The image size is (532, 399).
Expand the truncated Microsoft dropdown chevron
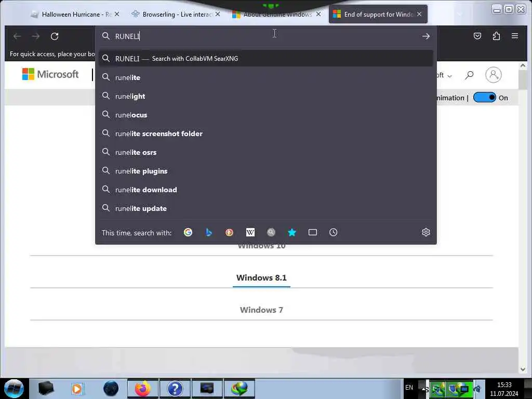tap(449, 76)
